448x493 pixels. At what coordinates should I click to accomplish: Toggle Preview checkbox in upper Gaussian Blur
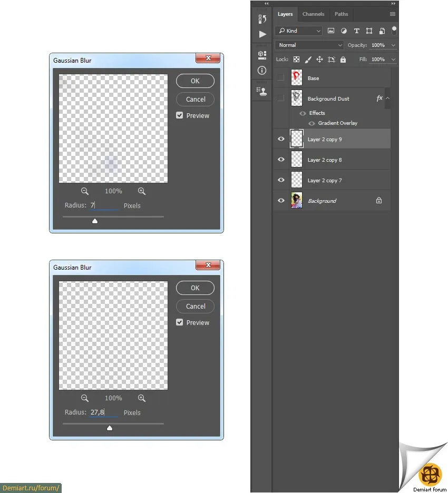tap(179, 115)
